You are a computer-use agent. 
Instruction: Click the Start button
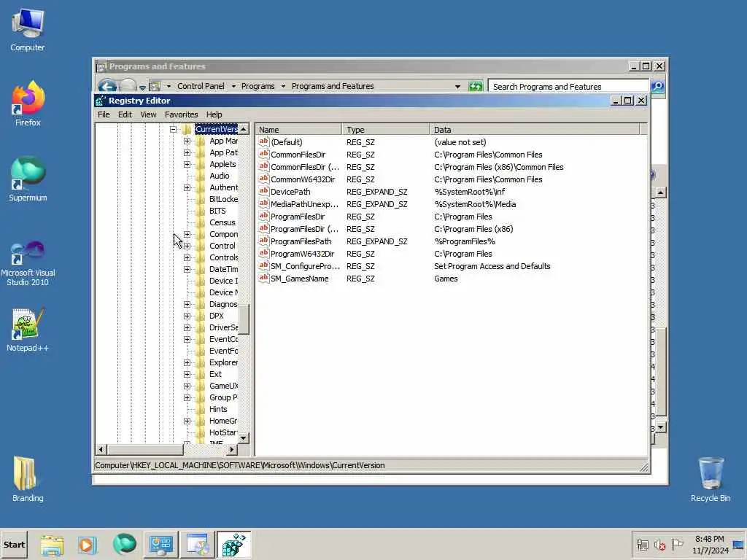[14, 545]
